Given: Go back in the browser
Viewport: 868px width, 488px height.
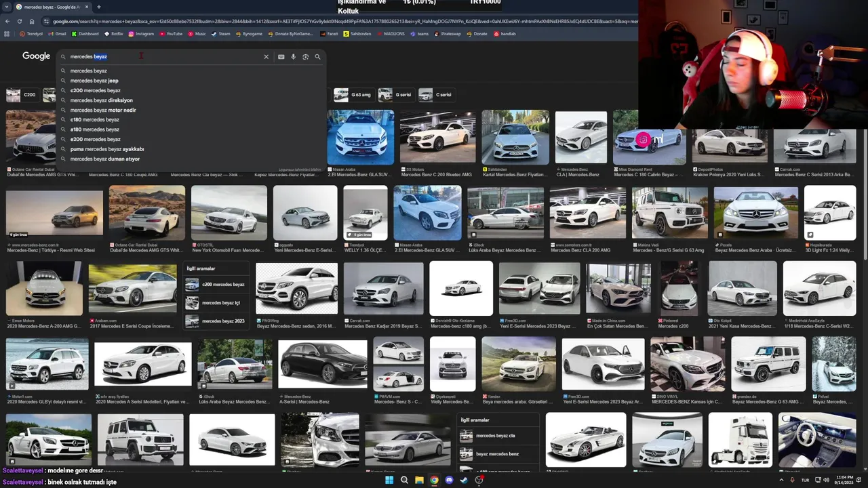Looking at the screenshot, I should point(8,21).
